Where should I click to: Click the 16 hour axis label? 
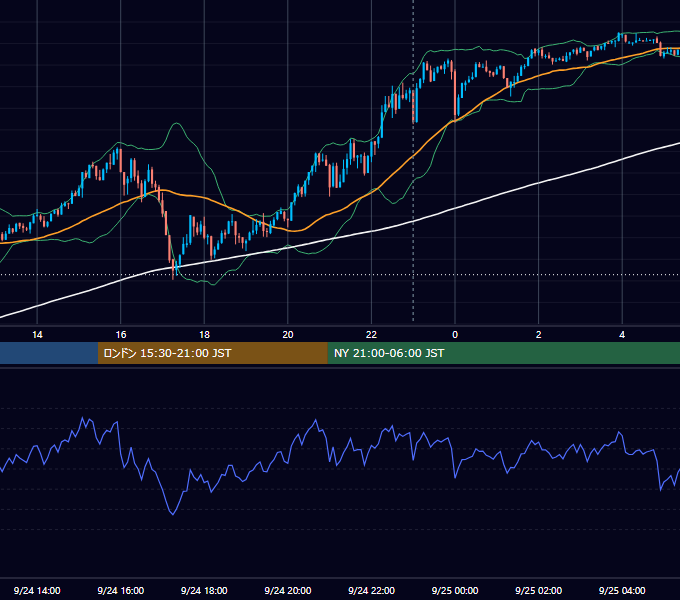tap(121, 335)
